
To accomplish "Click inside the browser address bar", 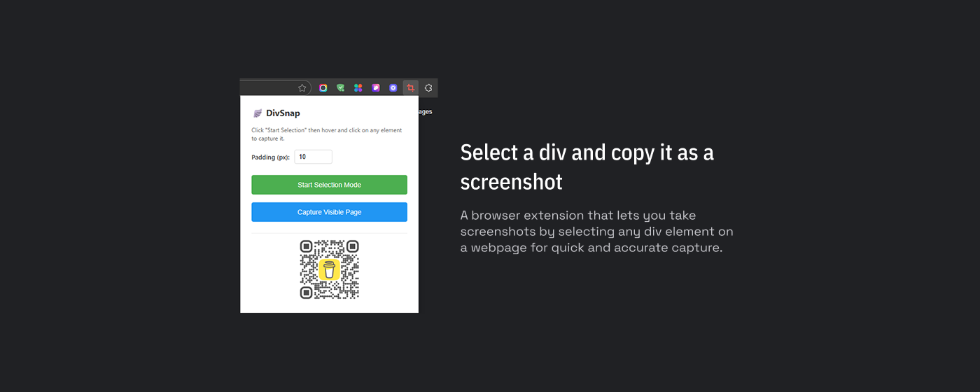I will point(275,88).
